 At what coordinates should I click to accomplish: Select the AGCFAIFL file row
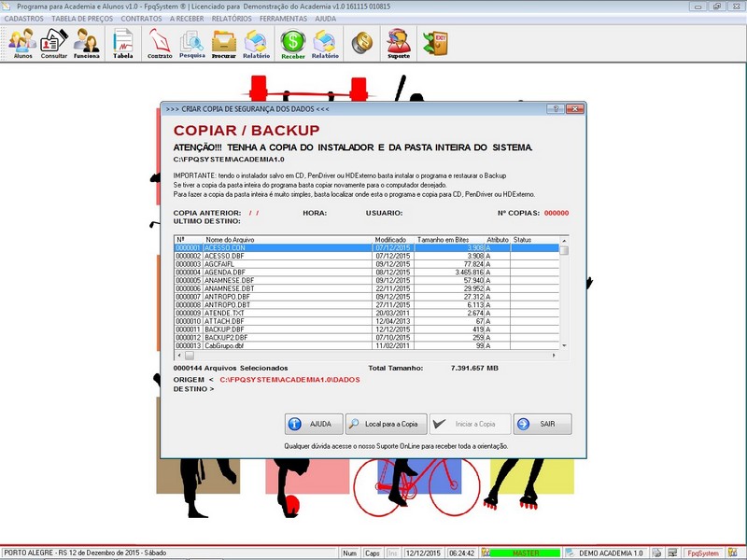[367, 264]
